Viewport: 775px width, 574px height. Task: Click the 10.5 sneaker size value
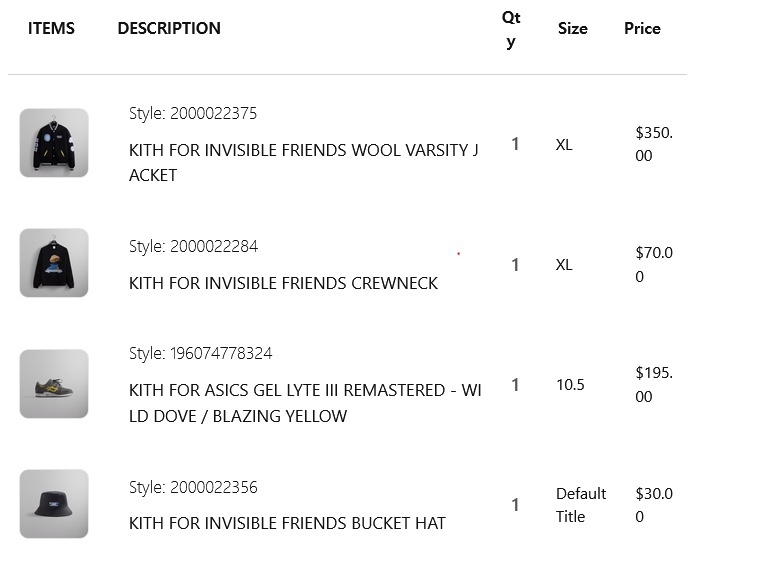(x=570, y=385)
